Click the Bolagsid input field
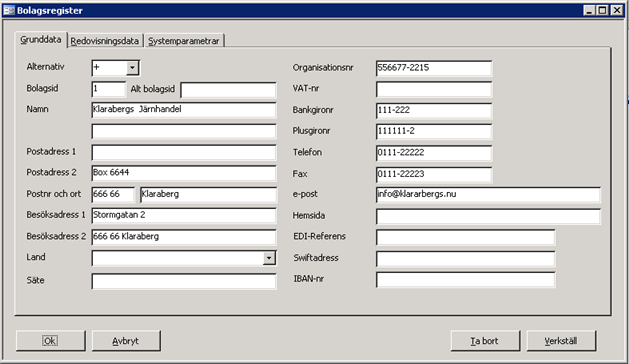Image resolution: width=629 pixels, height=364 pixels. click(109, 89)
